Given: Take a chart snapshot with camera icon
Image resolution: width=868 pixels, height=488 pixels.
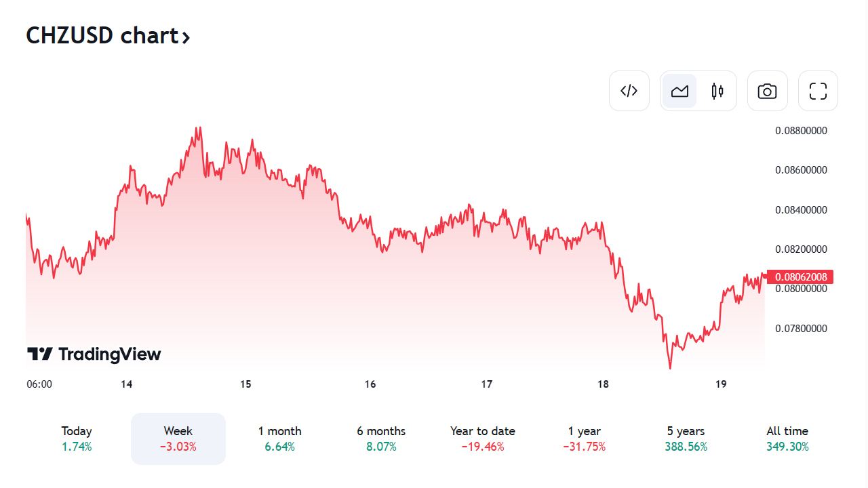Looking at the screenshot, I should point(767,91).
